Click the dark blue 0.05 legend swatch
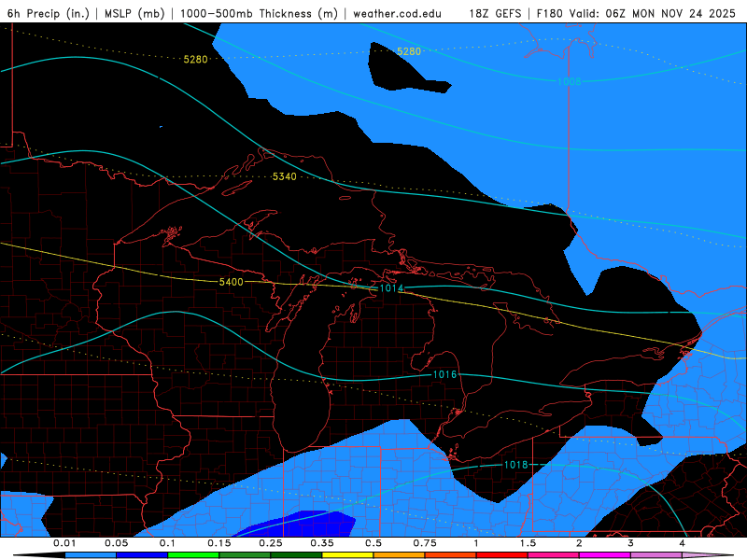This screenshot has height=560, width=747. [x=142, y=555]
